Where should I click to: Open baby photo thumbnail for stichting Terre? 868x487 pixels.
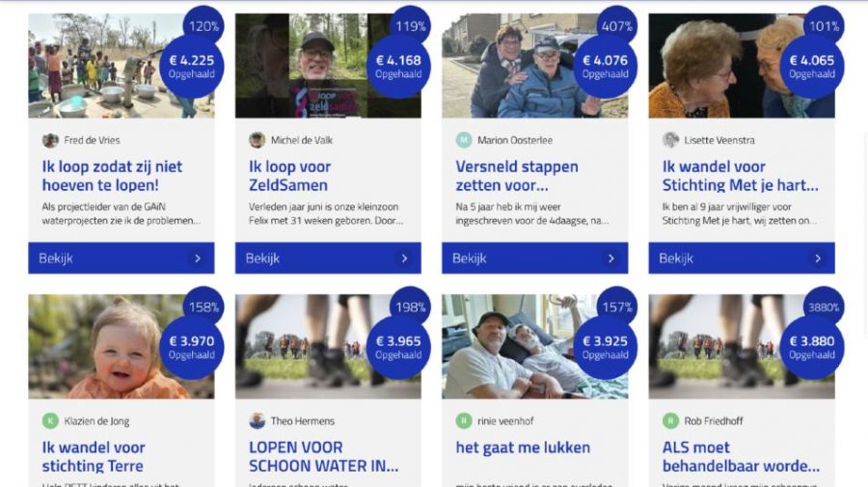122,346
